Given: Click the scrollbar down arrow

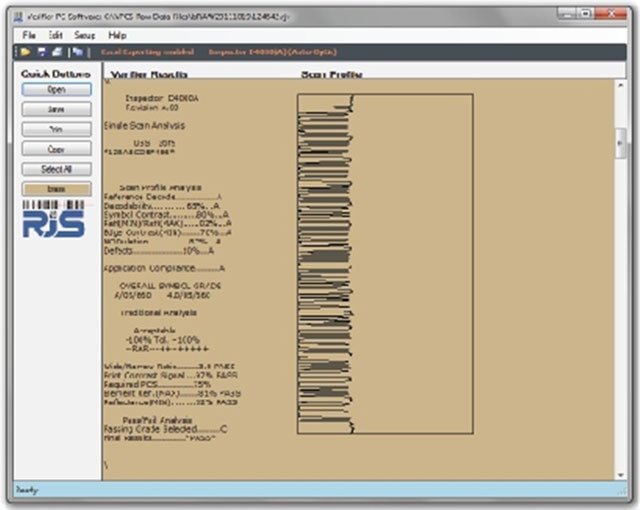Looking at the screenshot, I should point(620,475).
